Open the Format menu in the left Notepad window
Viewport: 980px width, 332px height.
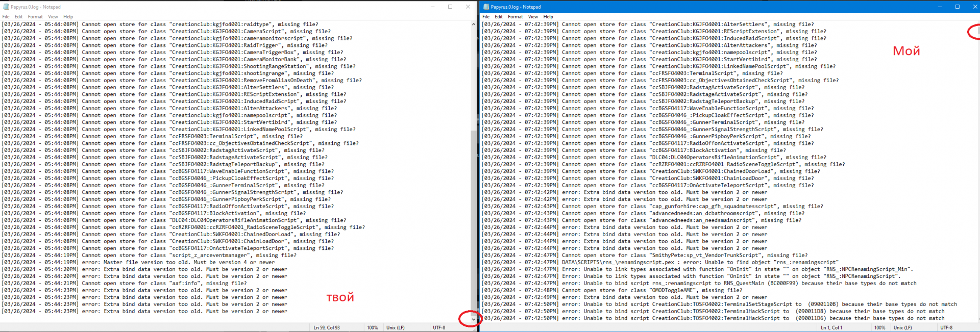(x=35, y=17)
